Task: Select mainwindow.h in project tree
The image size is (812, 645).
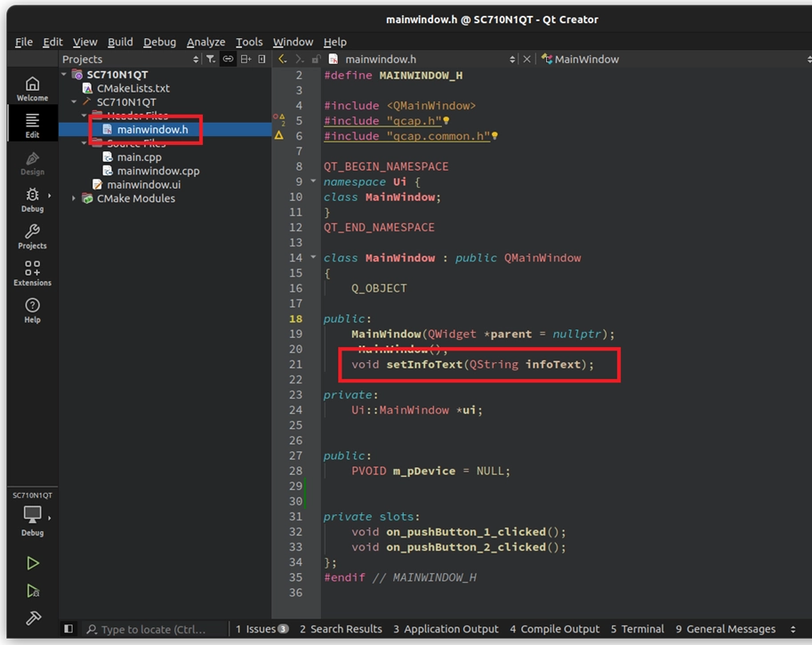Action: click(x=152, y=130)
